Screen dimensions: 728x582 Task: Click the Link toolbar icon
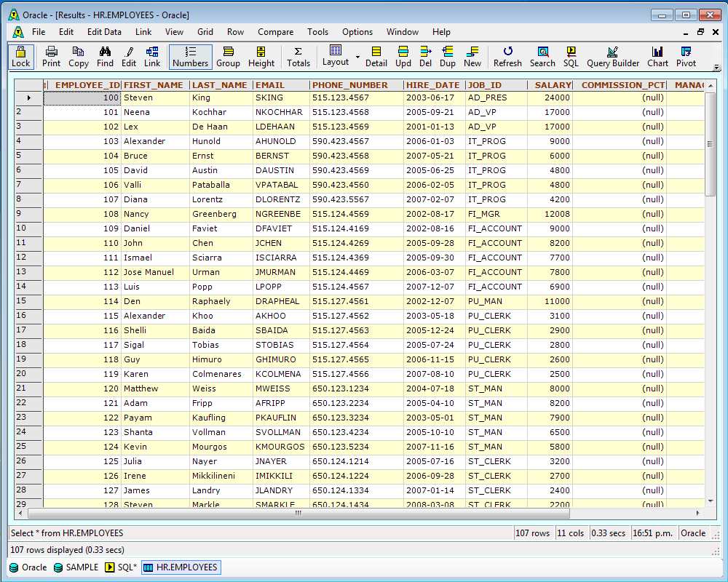click(x=152, y=57)
